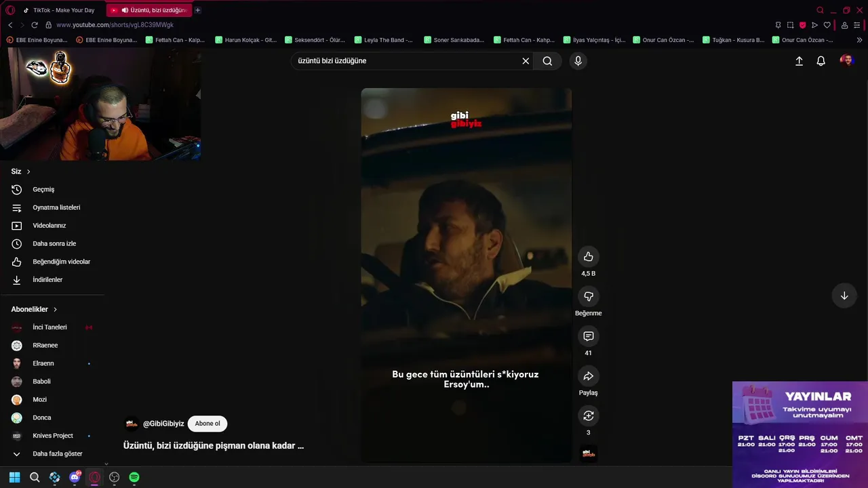Expand the hidden bookmarks double chevron
The height and width of the screenshot is (488, 868).
pyautogui.click(x=860, y=40)
